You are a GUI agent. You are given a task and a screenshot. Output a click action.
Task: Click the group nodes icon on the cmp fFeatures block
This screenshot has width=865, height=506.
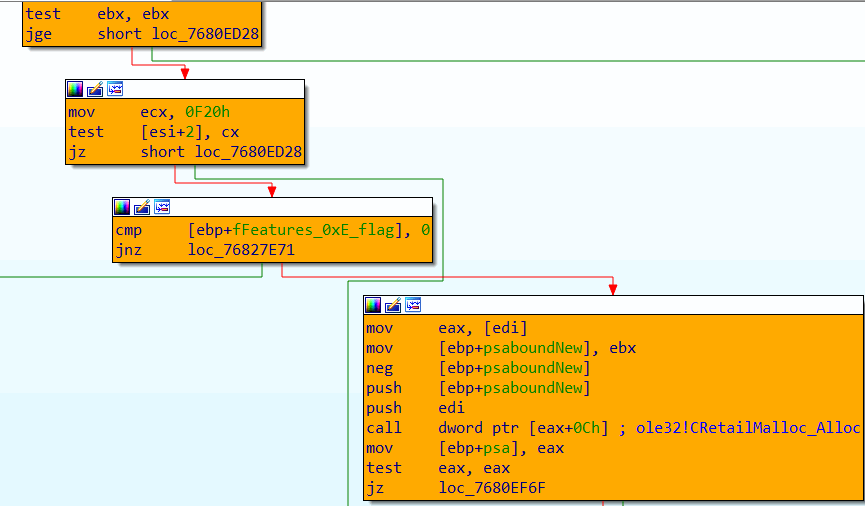161,207
